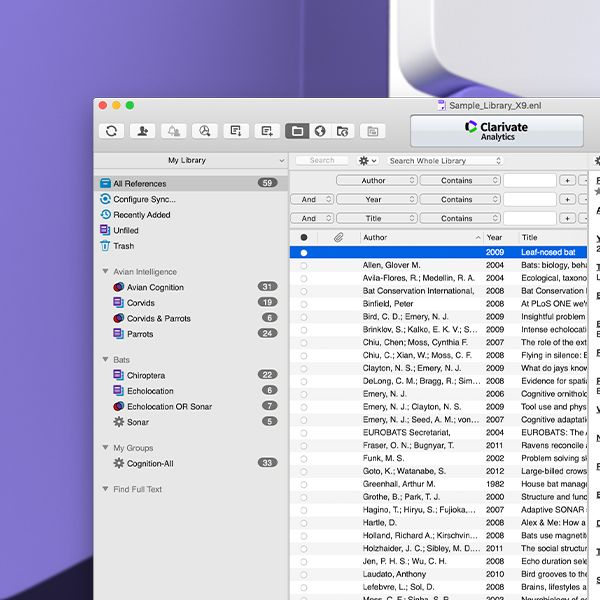The height and width of the screenshot is (600, 600).
Task: Open the Contains dropdown in Year row
Action: (460, 199)
